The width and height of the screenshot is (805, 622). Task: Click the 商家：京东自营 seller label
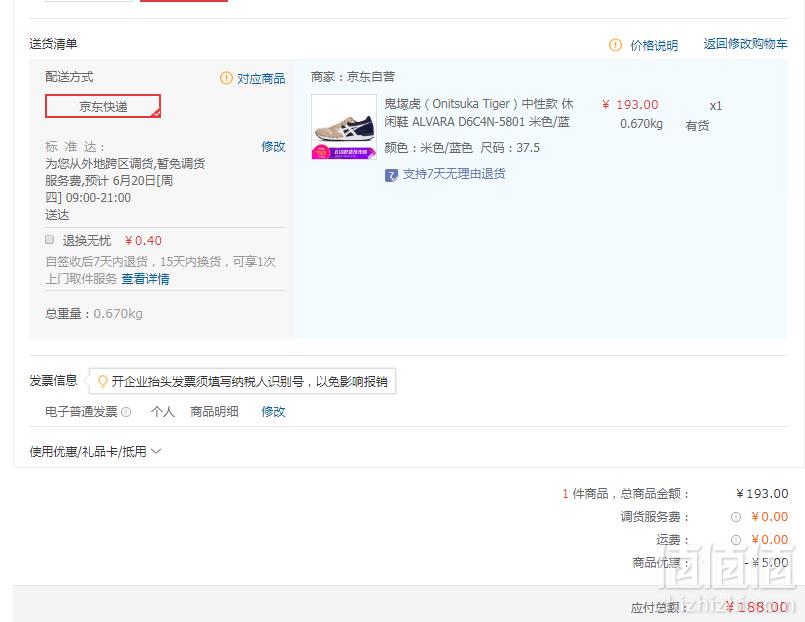(x=353, y=77)
